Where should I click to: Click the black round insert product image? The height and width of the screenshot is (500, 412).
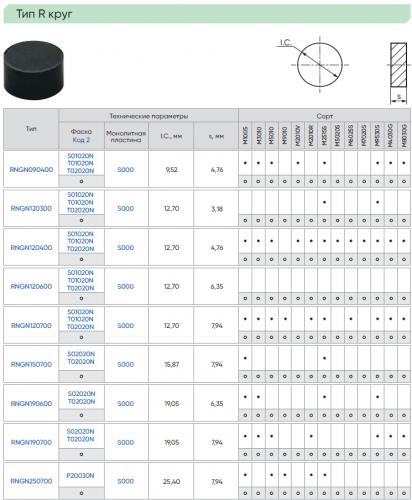click(34, 70)
